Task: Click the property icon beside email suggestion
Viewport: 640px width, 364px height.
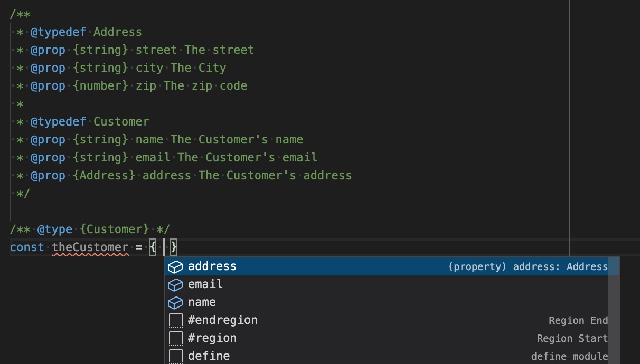Action: [175, 285]
